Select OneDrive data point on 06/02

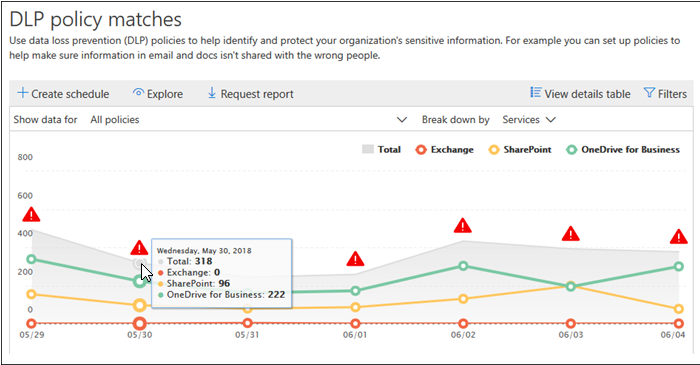463,266
